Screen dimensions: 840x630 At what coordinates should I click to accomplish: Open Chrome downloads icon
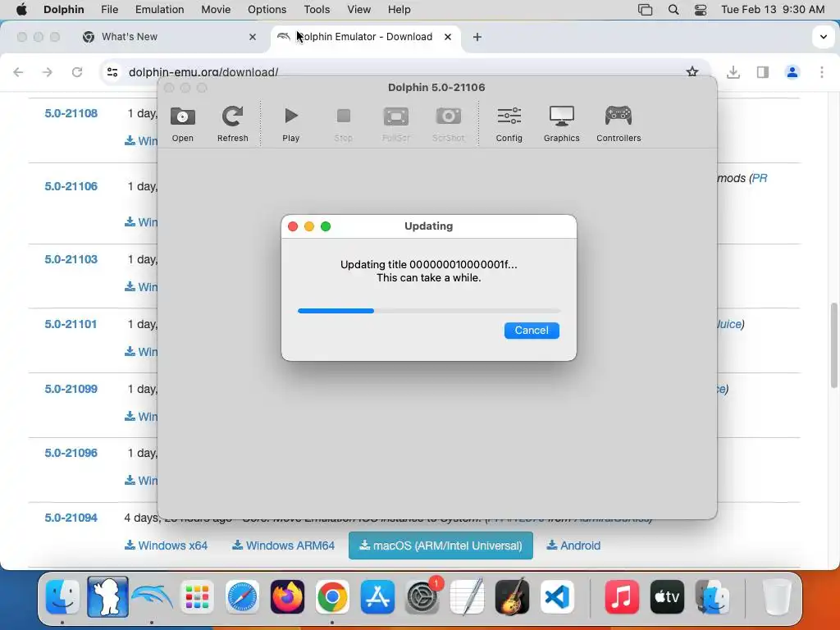click(x=733, y=72)
